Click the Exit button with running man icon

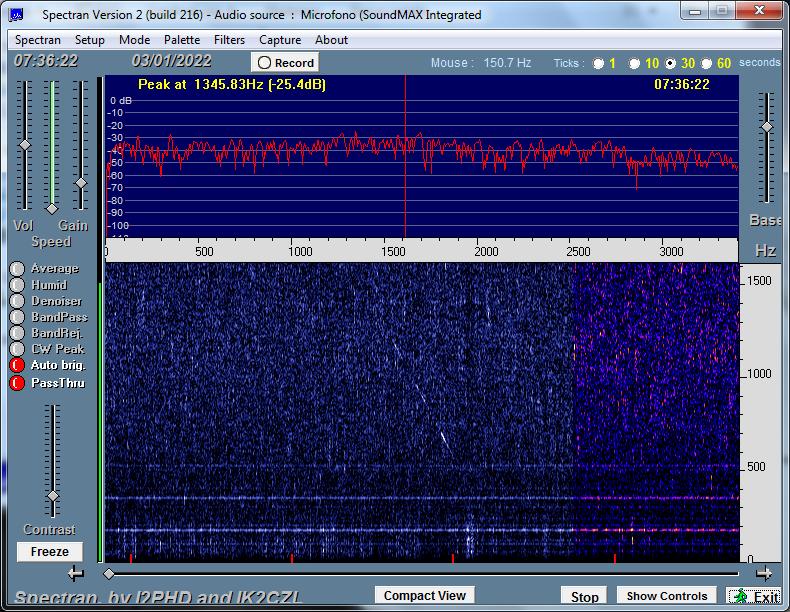tap(754, 596)
